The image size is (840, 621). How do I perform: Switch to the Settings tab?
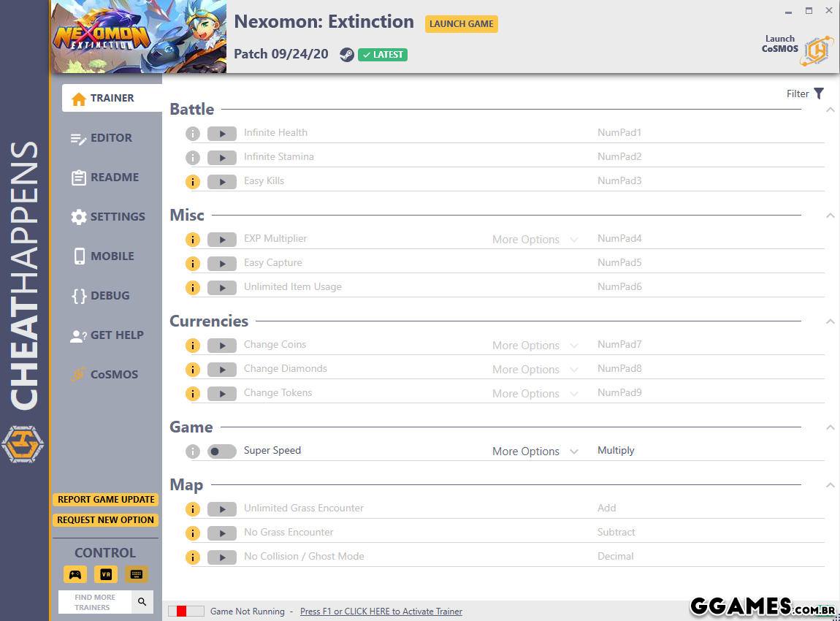[x=117, y=217]
